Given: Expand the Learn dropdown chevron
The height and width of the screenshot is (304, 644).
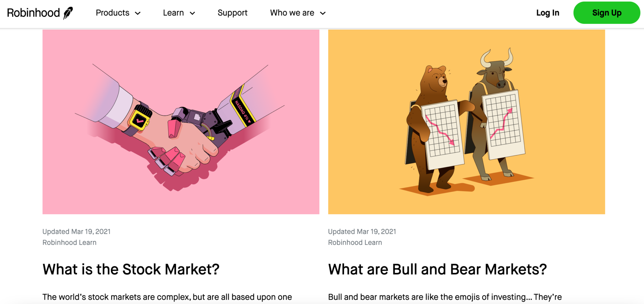Looking at the screenshot, I should pos(192,13).
